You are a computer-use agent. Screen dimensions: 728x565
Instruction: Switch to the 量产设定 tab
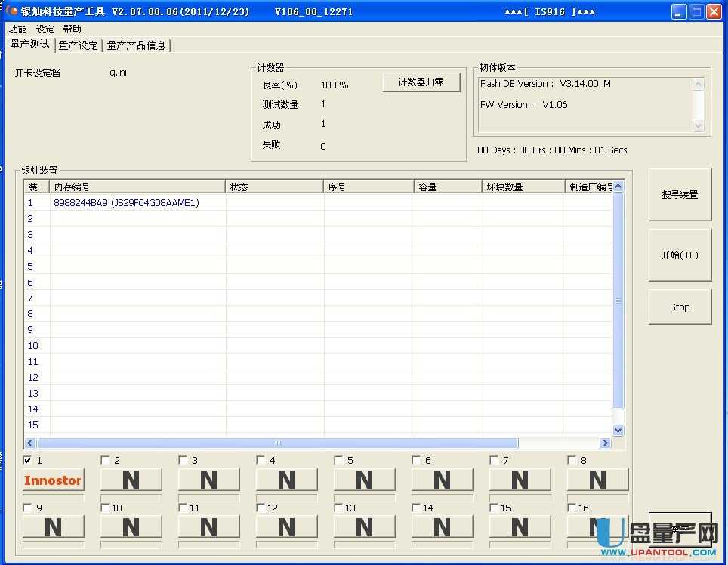point(79,45)
